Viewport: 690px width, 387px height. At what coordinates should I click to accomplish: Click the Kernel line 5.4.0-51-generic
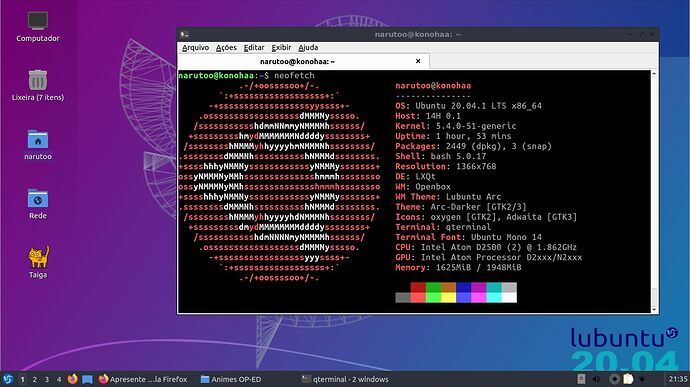pyautogui.click(x=456, y=126)
